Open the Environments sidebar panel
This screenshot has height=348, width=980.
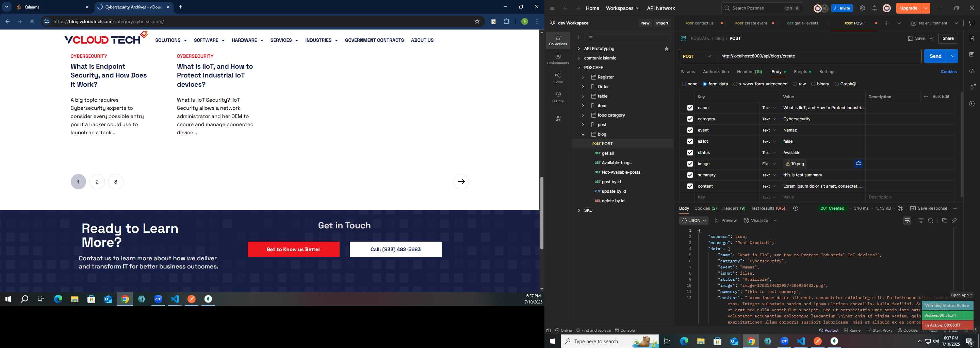click(x=558, y=59)
